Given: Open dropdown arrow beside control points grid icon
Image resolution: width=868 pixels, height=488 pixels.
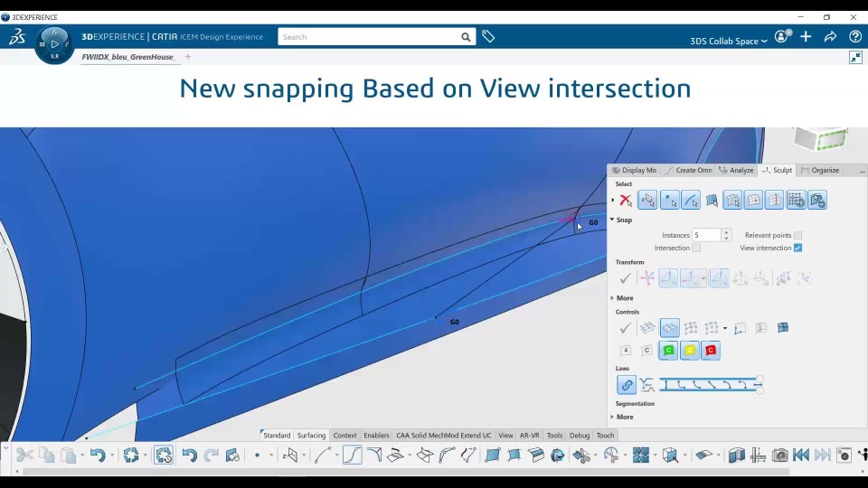Looking at the screenshot, I should click(x=725, y=328).
